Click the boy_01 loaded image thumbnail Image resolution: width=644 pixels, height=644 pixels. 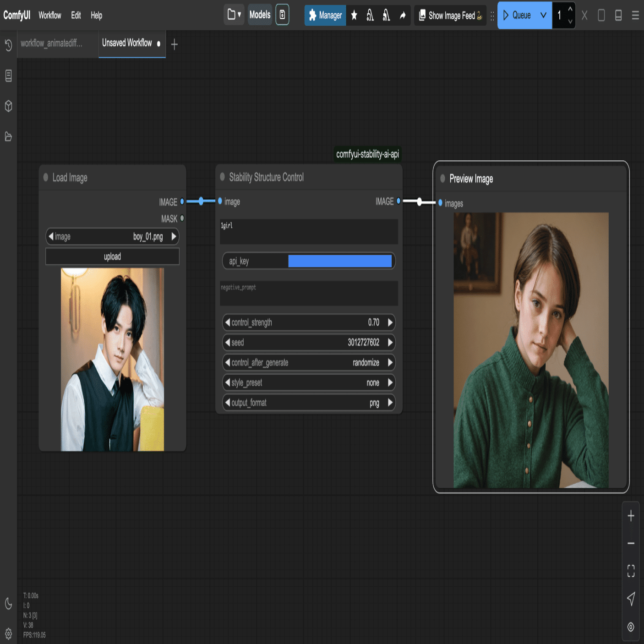[112, 360]
